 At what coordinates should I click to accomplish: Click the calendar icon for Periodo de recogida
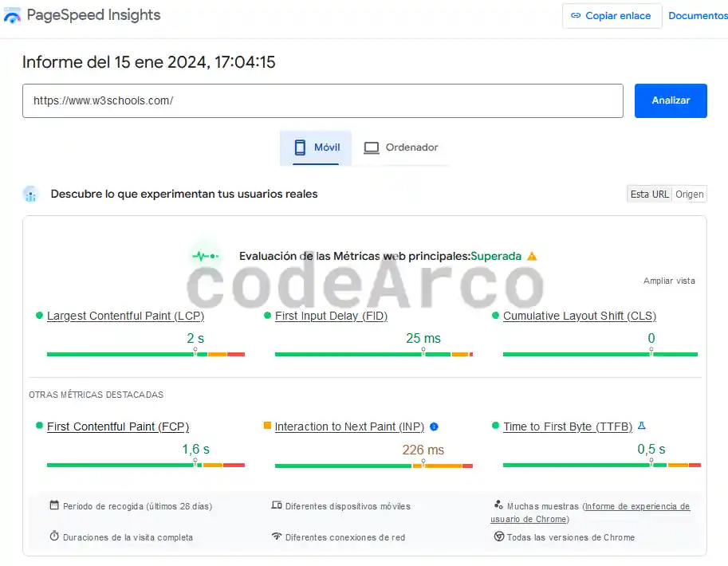(54, 505)
